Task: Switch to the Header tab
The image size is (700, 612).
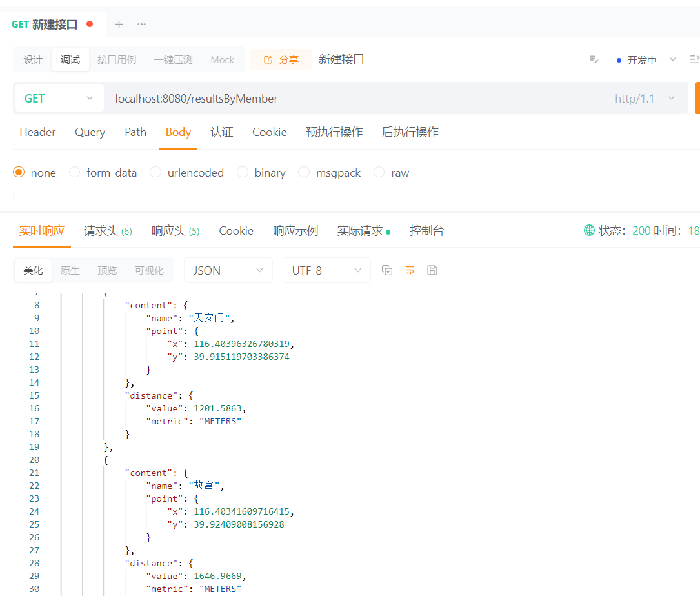Action: click(x=37, y=132)
